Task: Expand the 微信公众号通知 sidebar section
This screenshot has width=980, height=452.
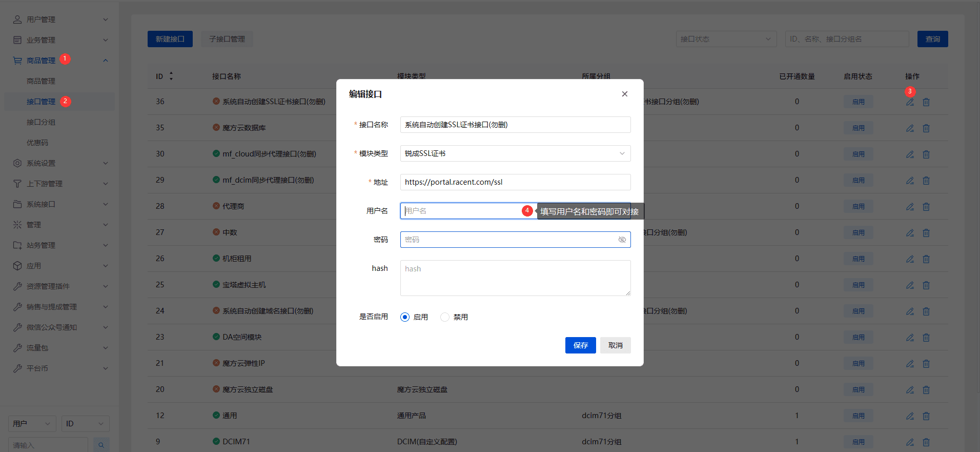Action: click(x=106, y=327)
